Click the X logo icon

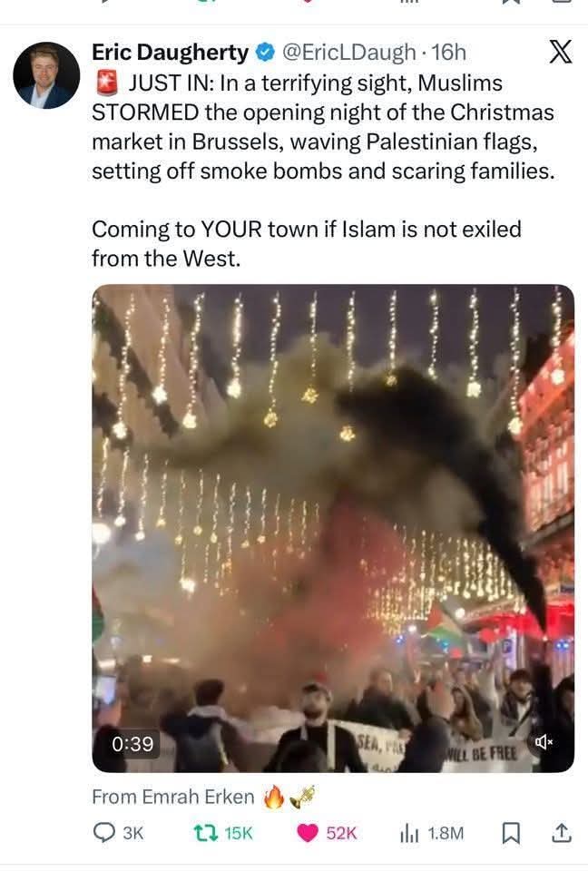pyautogui.click(x=560, y=53)
